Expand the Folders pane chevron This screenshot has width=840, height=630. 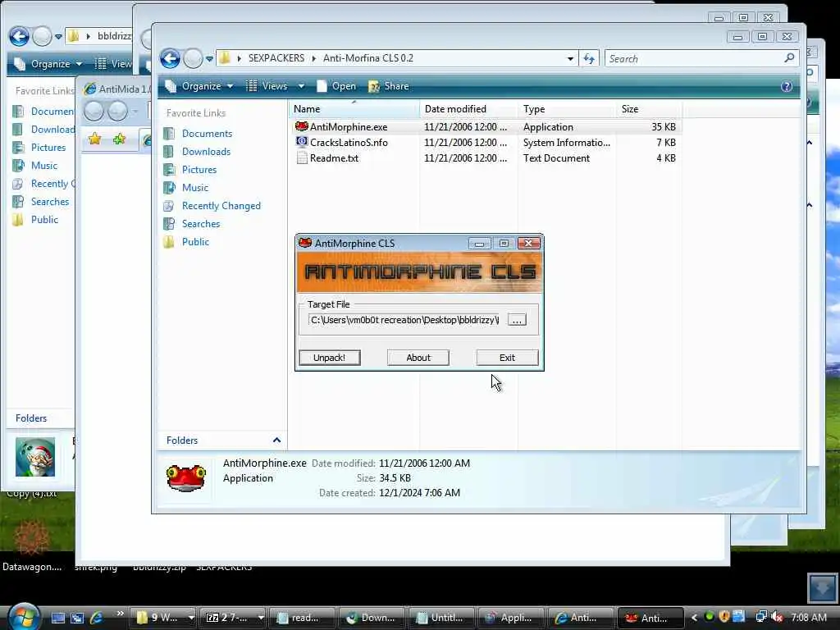(x=276, y=440)
